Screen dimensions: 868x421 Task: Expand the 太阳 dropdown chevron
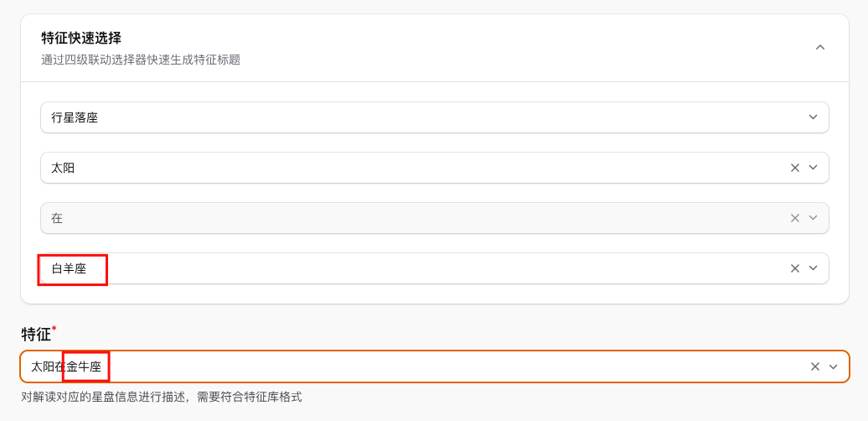click(x=813, y=168)
